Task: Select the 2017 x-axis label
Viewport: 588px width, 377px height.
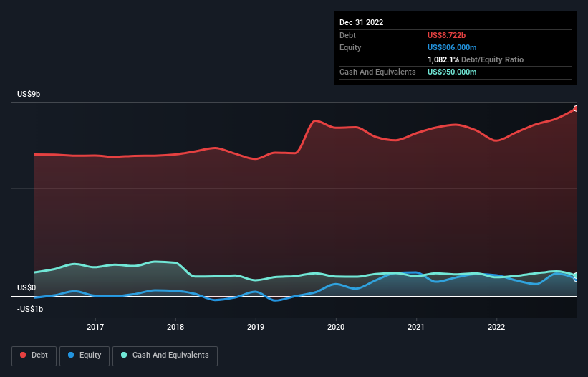Action: point(95,327)
